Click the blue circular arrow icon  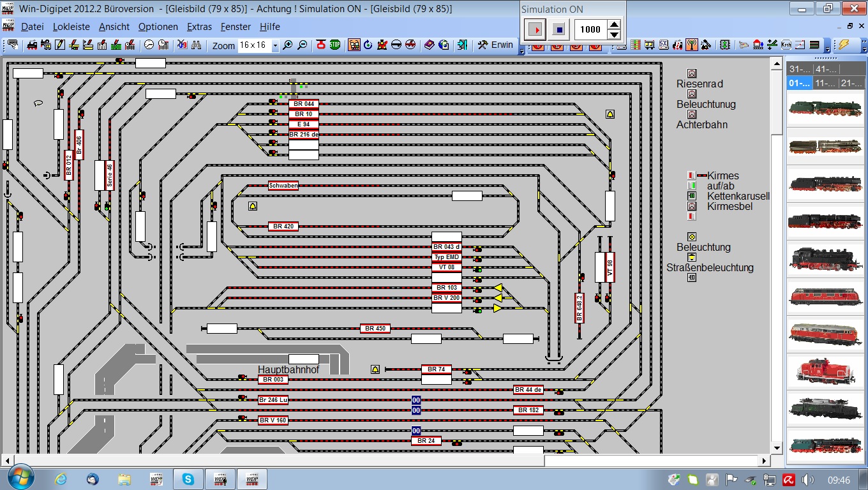click(x=368, y=45)
